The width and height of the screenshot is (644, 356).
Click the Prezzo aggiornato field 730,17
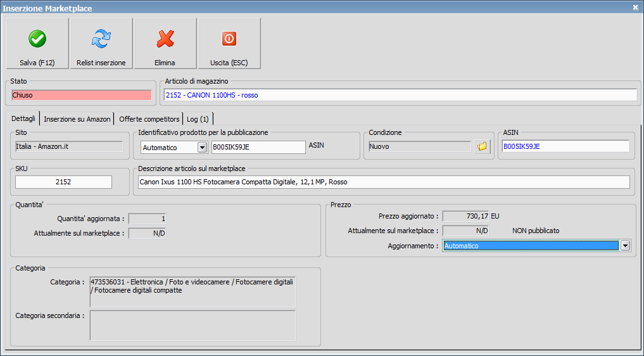[466, 216]
